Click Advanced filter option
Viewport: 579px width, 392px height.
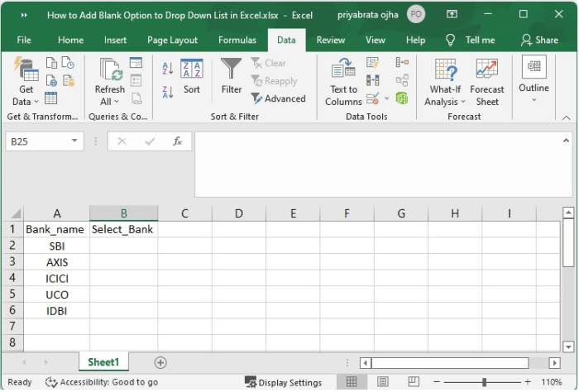coord(279,98)
